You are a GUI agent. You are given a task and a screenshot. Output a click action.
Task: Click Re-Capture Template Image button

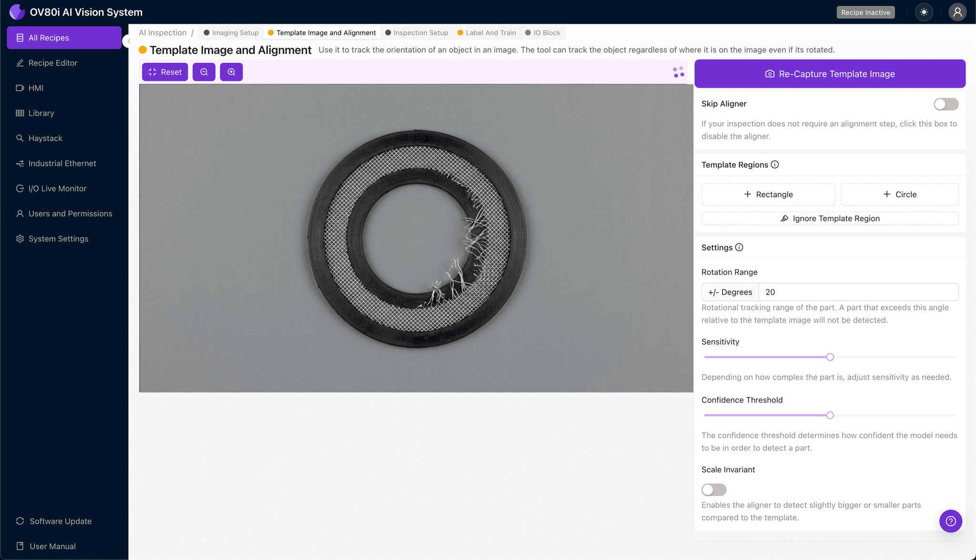[x=830, y=74]
